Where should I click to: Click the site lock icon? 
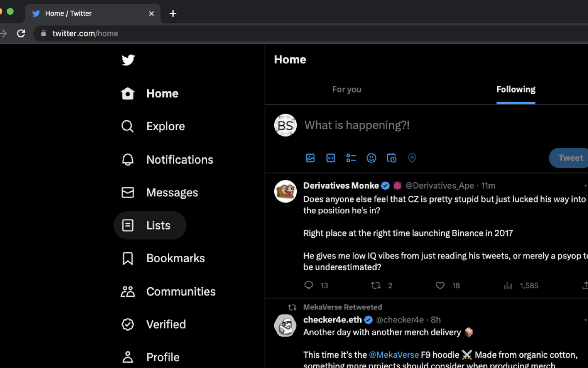44,33
